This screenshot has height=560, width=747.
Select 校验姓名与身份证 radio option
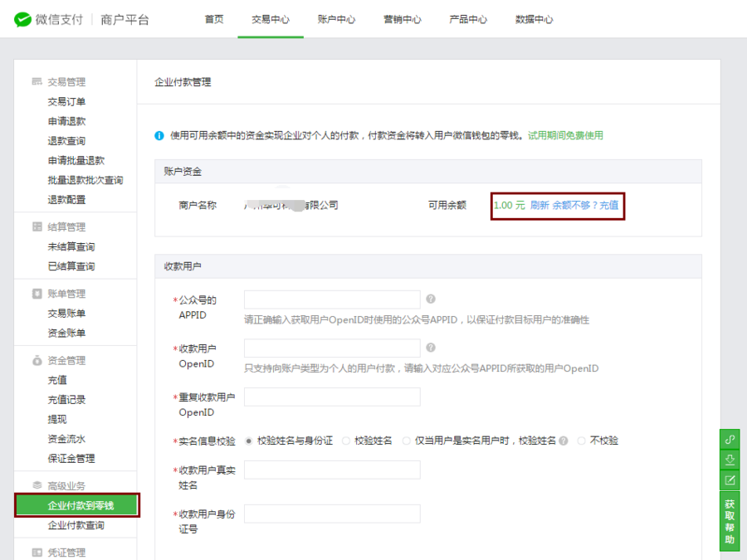click(249, 441)
